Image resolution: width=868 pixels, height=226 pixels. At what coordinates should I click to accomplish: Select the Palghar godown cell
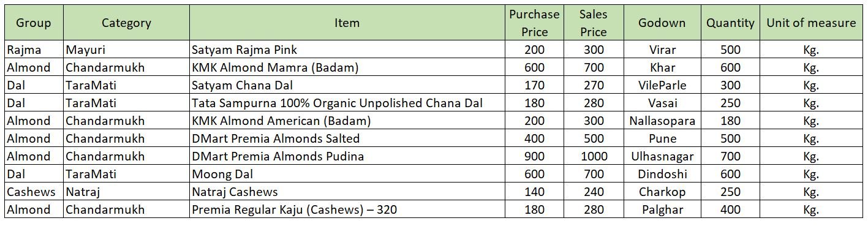point(662,209)
